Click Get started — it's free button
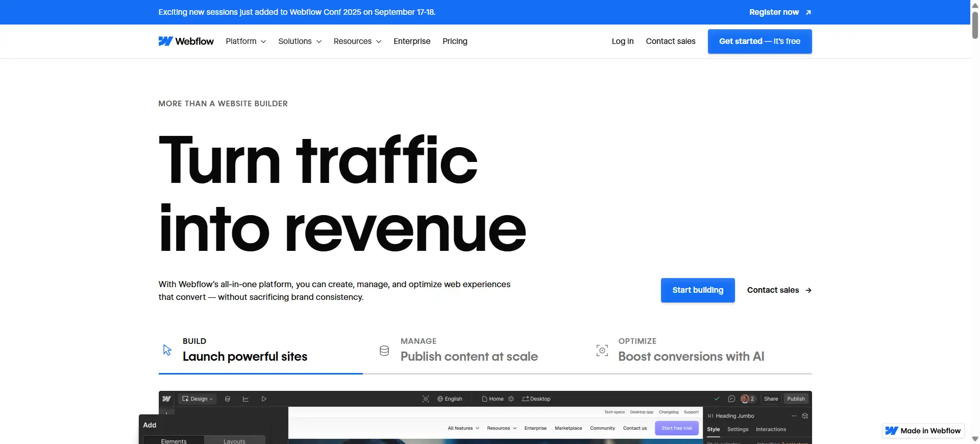The height and width of the screenshot is (444, 980). click(x=760, y=41)
